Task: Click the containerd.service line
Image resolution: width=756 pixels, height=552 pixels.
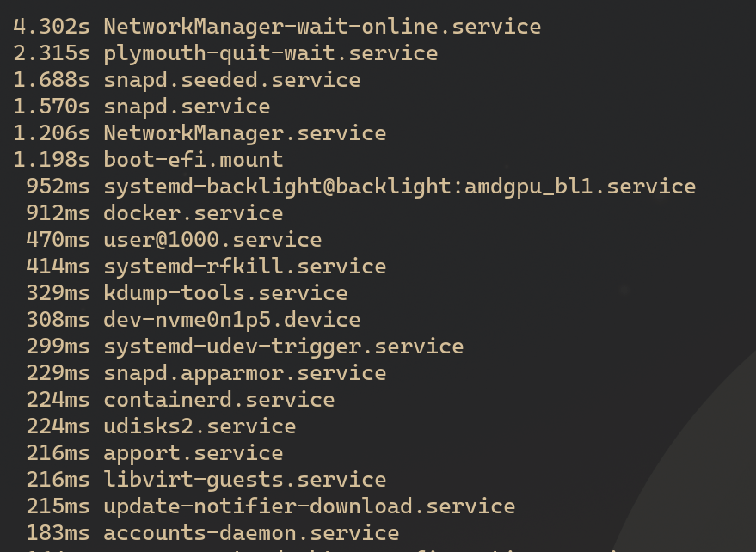Action: coord(218,400)
